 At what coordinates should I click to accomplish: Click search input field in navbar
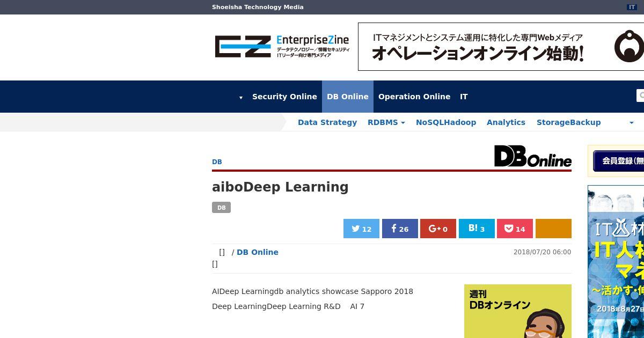pos(640,95)
